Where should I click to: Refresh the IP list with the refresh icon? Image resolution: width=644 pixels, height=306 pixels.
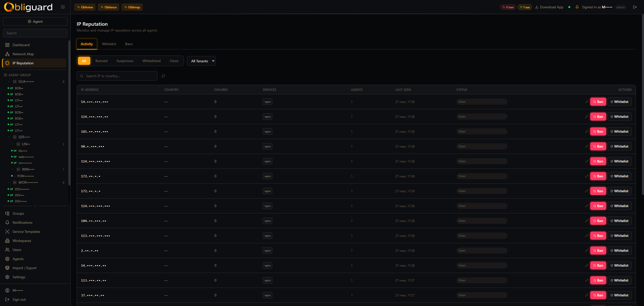[x=163, y=76]
